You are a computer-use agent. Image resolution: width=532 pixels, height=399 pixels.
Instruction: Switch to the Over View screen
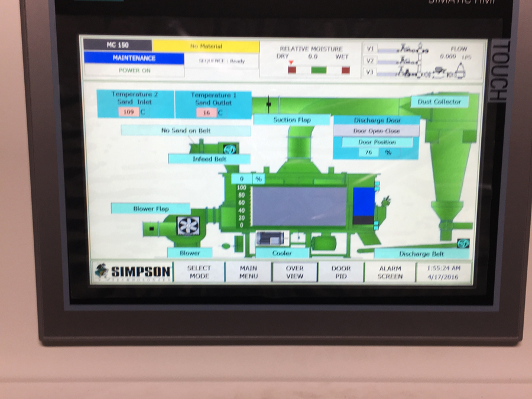[x=294, y=272]
